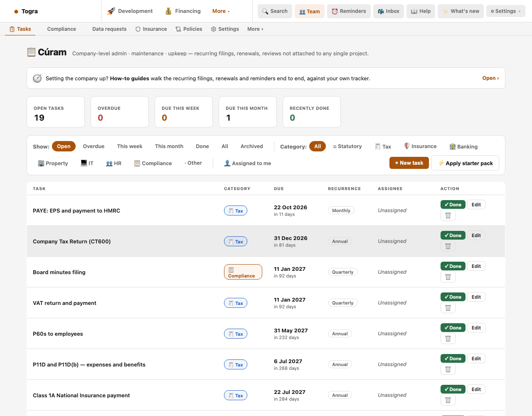
Task: Go to Development section
Action: click(130, 11)
